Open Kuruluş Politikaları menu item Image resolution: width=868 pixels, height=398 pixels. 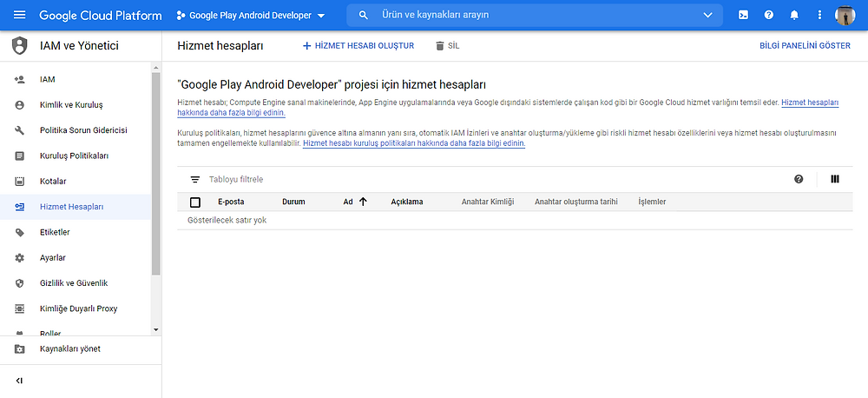tap(76, 156)
